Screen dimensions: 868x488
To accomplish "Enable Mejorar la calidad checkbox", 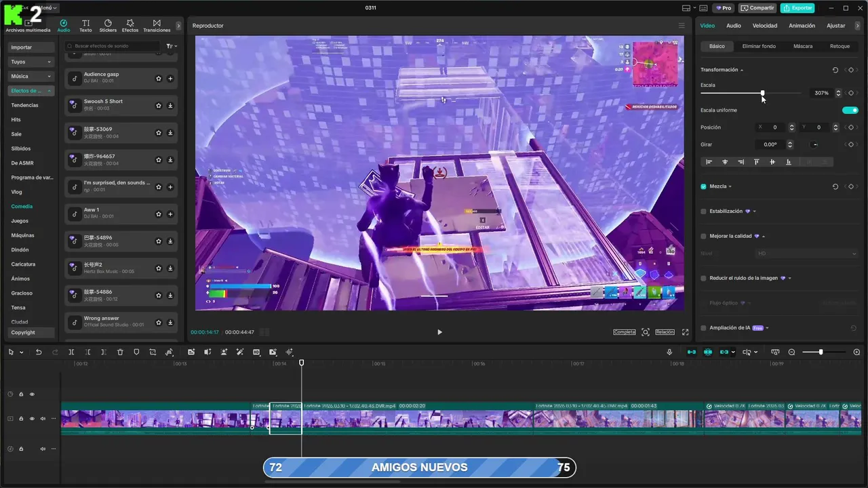I will (x=704, y=237).
